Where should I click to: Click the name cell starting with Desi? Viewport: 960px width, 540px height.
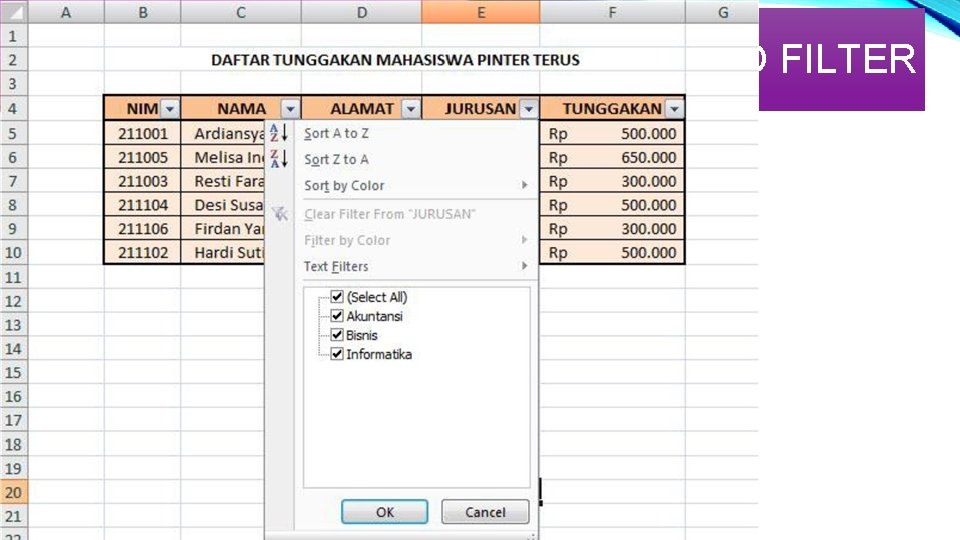tap(223, 205)
